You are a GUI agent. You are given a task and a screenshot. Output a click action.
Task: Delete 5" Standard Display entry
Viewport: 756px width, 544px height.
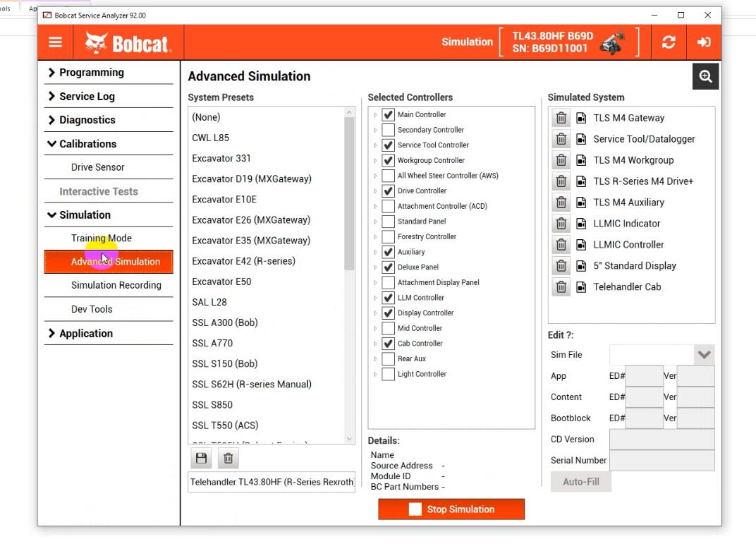561,266
